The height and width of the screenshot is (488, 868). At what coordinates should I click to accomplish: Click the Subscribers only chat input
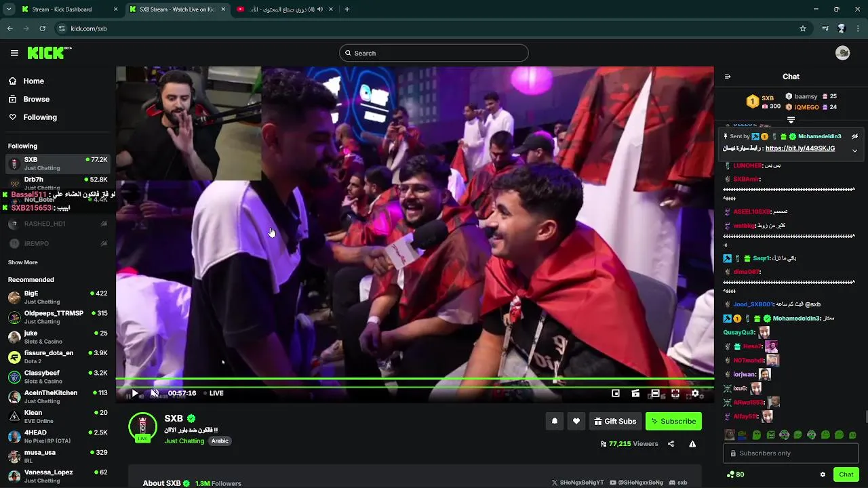[x=791, y=453]
